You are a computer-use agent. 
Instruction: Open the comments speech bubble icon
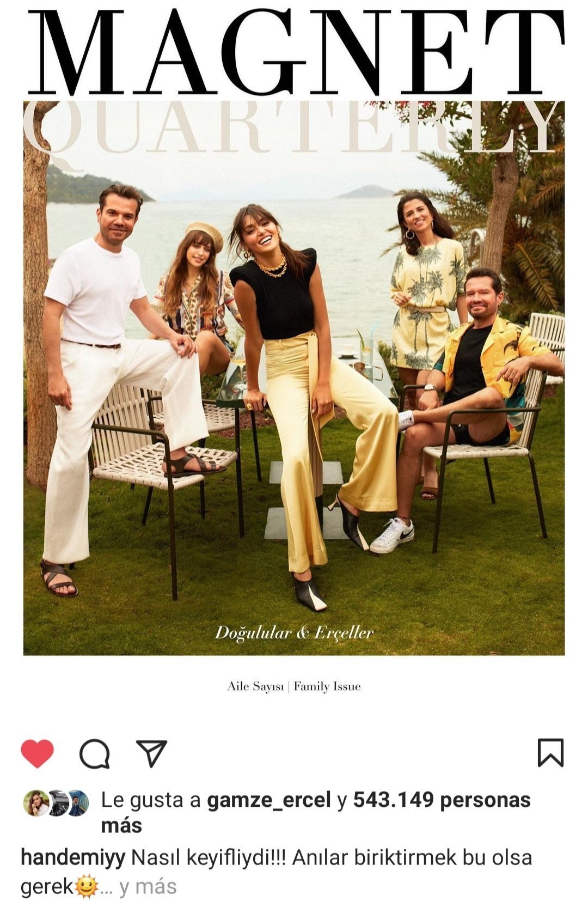[95, 753]
